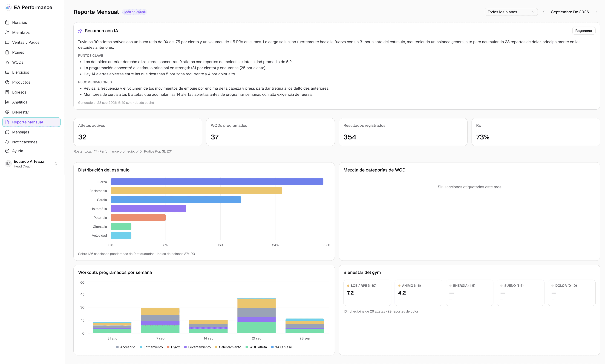Screen dimensions: 605x364
Task: Go to the next month arrow
Action: pyautogui.click(x=596, y=12)
